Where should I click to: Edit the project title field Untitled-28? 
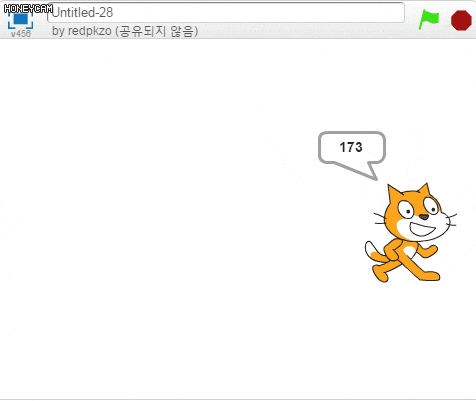tap(226, 13)
